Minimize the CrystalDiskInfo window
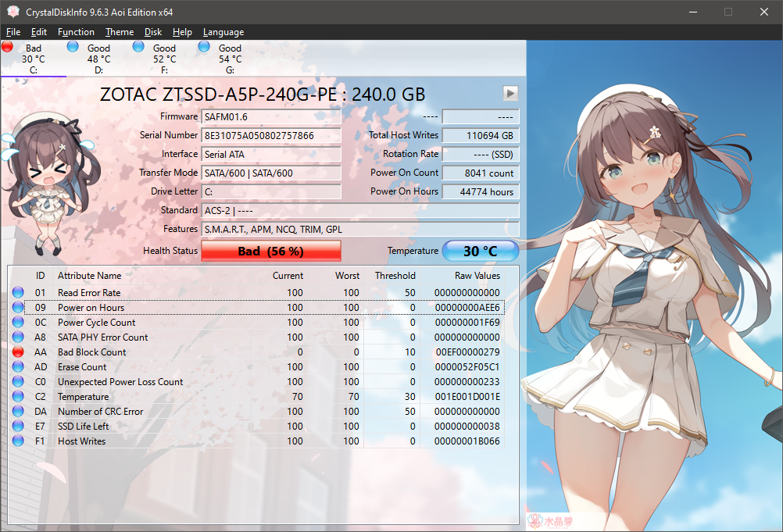783x532 pixels. tap(693, 12)
